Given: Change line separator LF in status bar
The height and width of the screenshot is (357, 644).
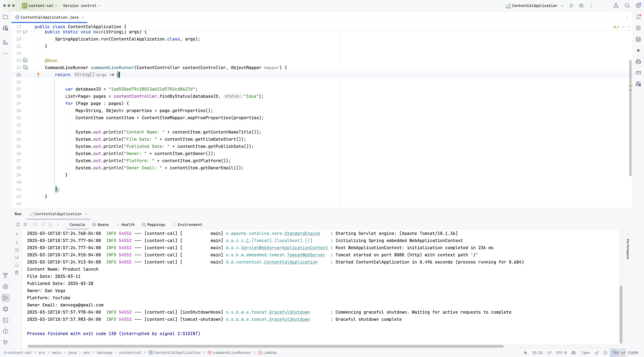Looking at the screenshot, I should pyautogui.click(x=550, y=353).
